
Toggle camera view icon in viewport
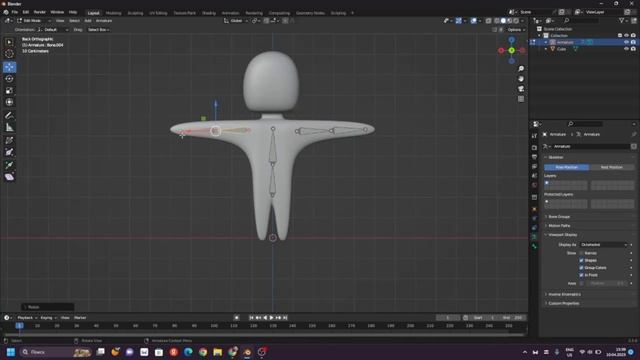point(521,89)
